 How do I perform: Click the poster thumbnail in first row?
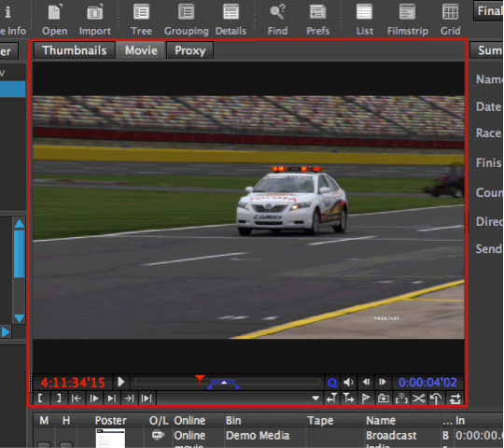pyautogui.click(x=110, y=439)
